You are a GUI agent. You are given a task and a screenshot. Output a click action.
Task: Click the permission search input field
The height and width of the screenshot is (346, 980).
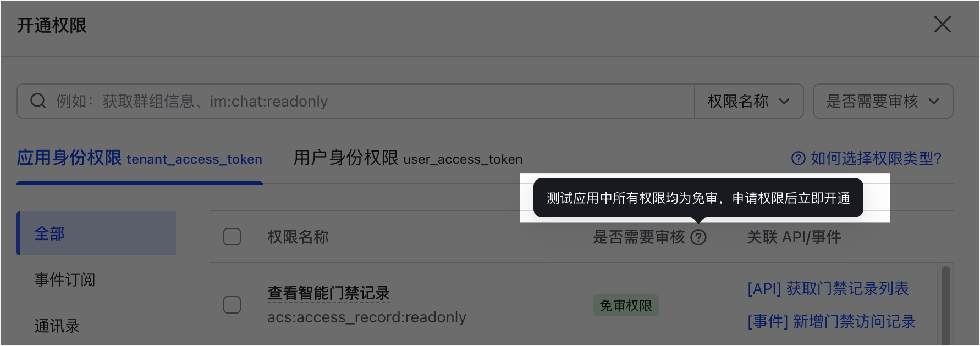click(x=356, y=101)
